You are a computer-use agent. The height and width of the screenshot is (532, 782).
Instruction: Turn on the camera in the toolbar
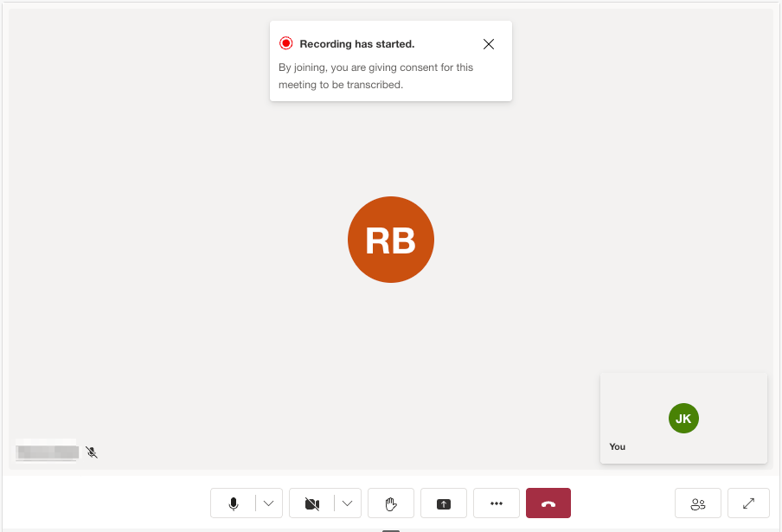[x=311, y=503]
